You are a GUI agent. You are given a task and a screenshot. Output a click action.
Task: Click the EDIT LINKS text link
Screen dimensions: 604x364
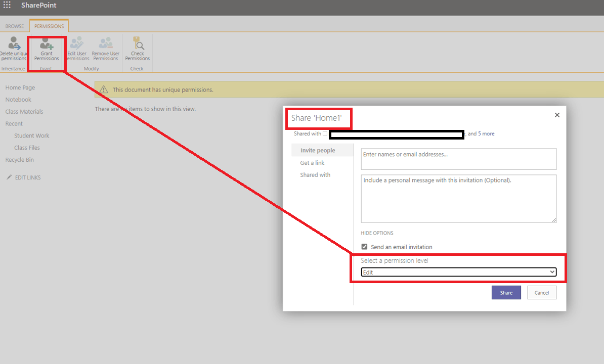point(28,177)
